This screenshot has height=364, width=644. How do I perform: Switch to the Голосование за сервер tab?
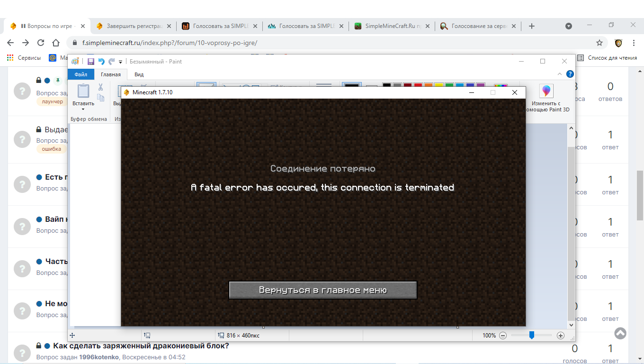click(478, 26)
